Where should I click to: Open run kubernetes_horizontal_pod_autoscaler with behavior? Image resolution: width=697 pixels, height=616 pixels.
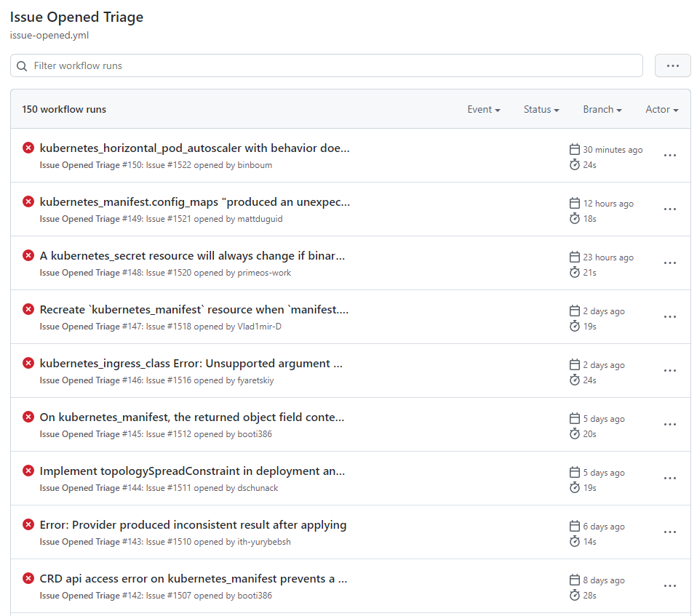[195, 148]
